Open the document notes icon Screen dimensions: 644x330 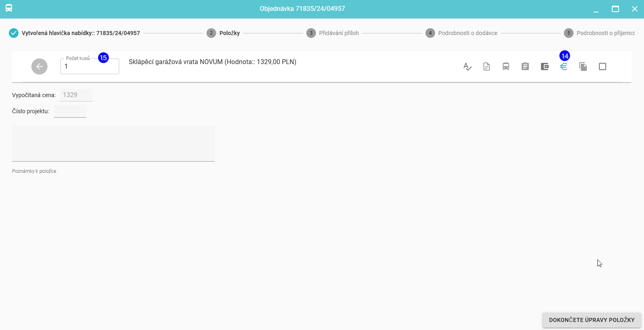pos(486,66)
